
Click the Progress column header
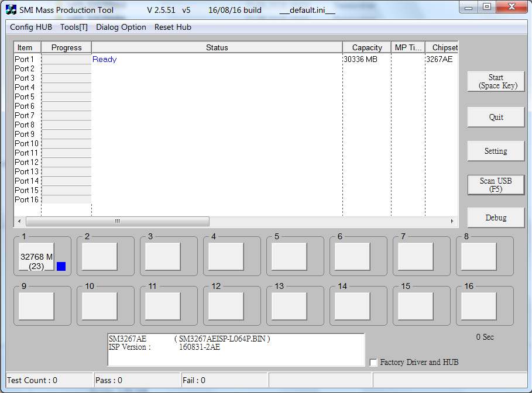click(67, 47)
